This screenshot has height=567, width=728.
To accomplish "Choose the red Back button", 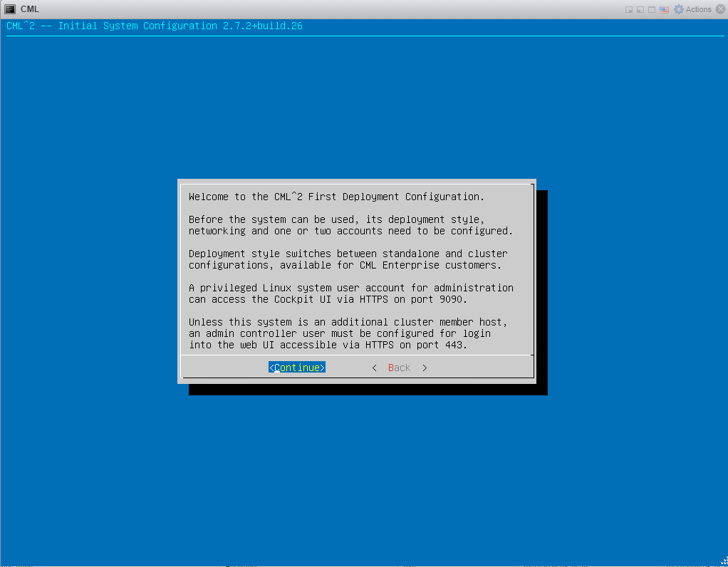I will pos(400,368).
